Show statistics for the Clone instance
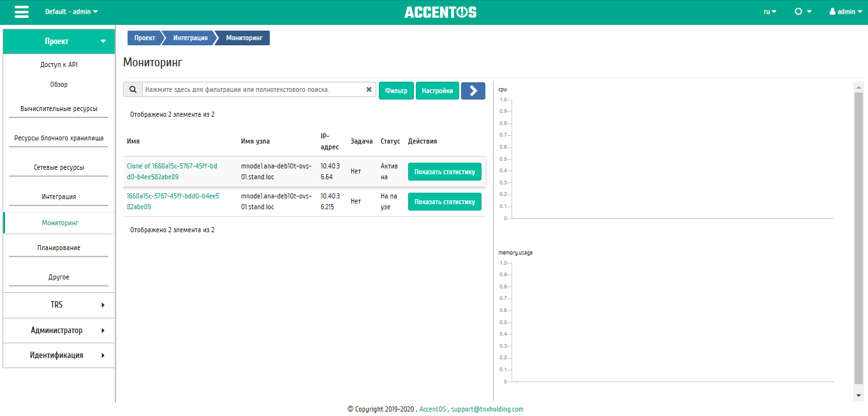 coord(445,172)
